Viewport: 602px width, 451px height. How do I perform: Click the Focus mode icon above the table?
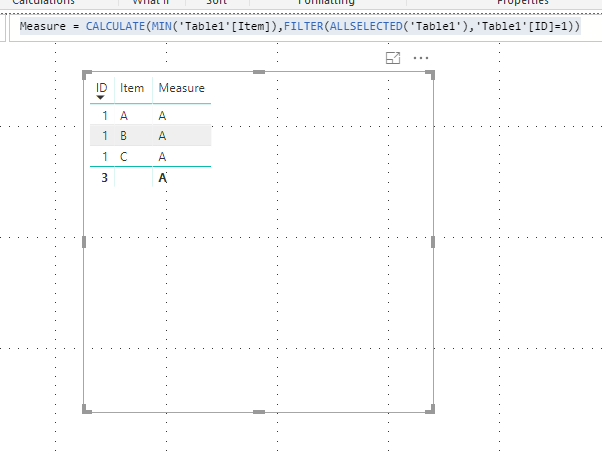tap(393, 58)
